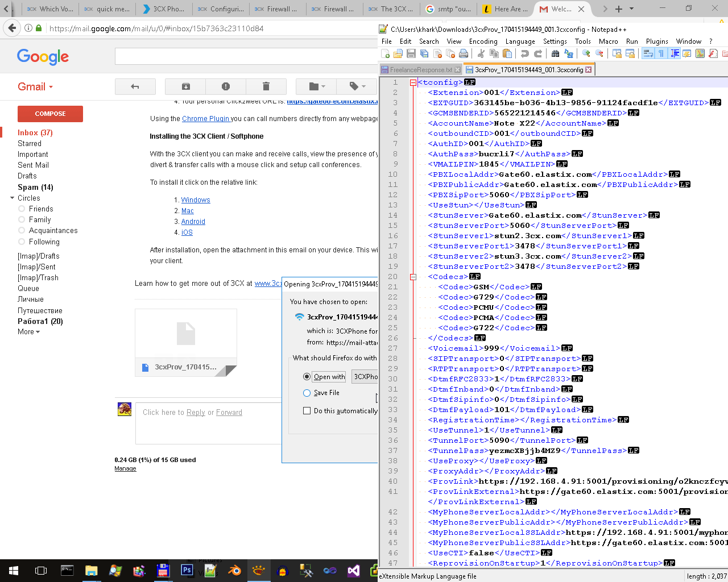Copy selection using Notepad++ toolbar icon

(x=494, y=53)
